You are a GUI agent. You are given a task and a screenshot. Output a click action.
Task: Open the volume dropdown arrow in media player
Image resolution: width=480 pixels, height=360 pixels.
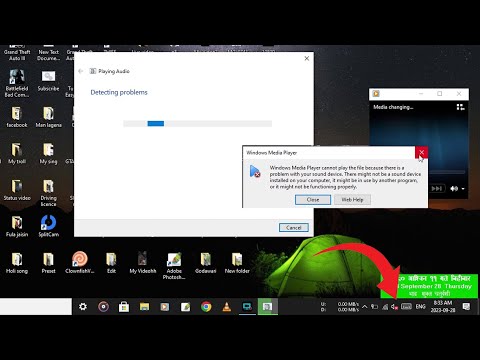pos(463,189)
